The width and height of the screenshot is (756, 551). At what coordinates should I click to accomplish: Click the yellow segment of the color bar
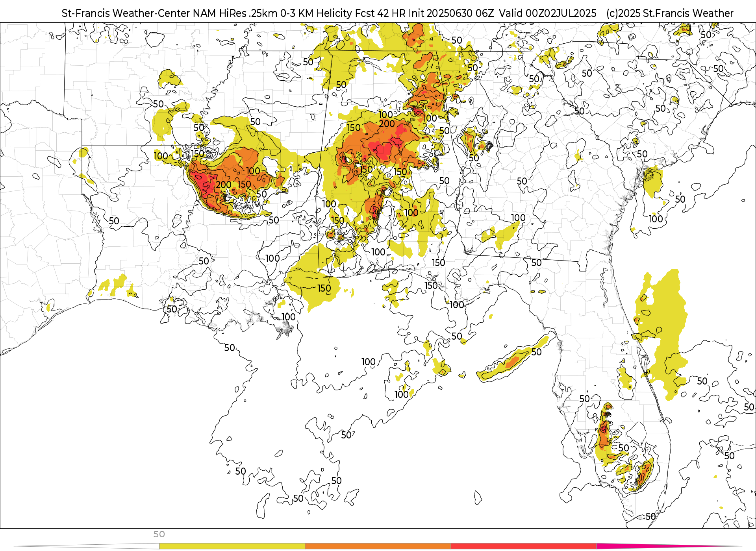232,546
